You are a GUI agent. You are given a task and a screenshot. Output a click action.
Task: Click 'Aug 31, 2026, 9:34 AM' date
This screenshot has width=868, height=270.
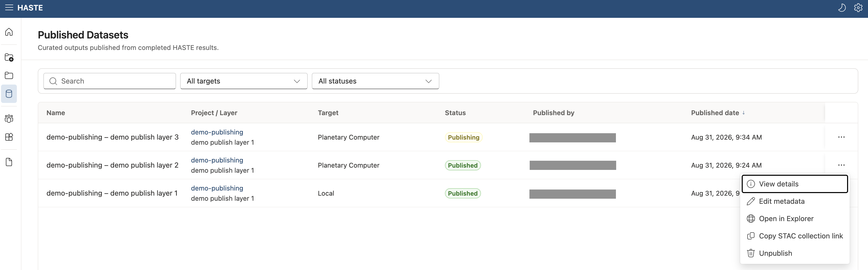(726, 137)
